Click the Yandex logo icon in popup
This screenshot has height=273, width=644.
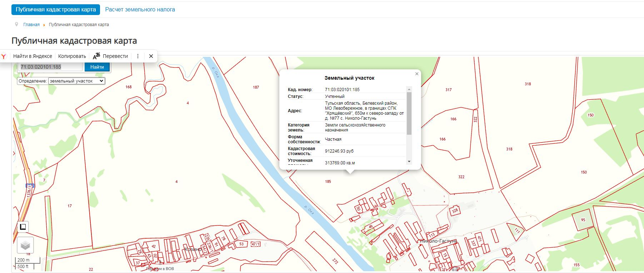[x=4, y=56]
